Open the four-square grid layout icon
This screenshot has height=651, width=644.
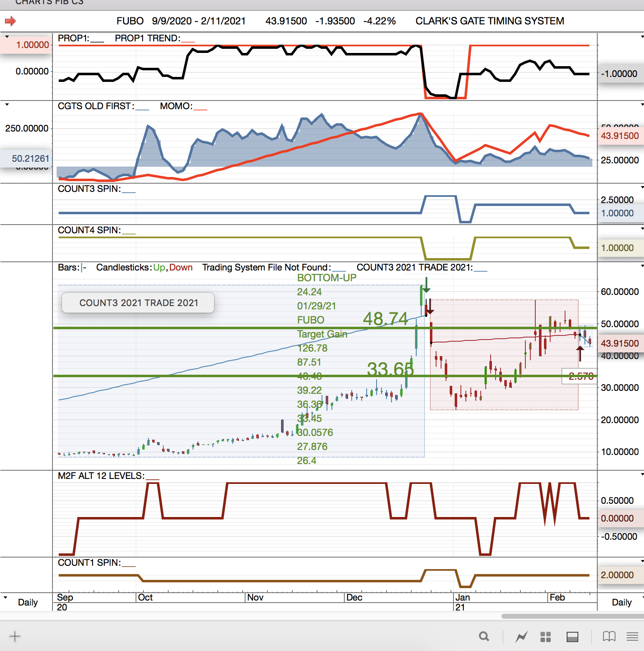pyautogui.click(x=546, y=637)
